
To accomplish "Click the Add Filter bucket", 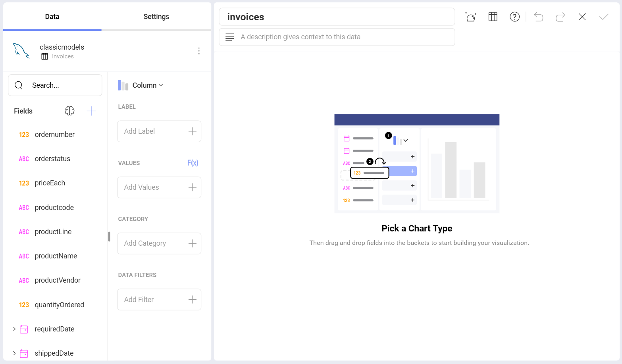I will pyautogui.click(x=159, y=300).
